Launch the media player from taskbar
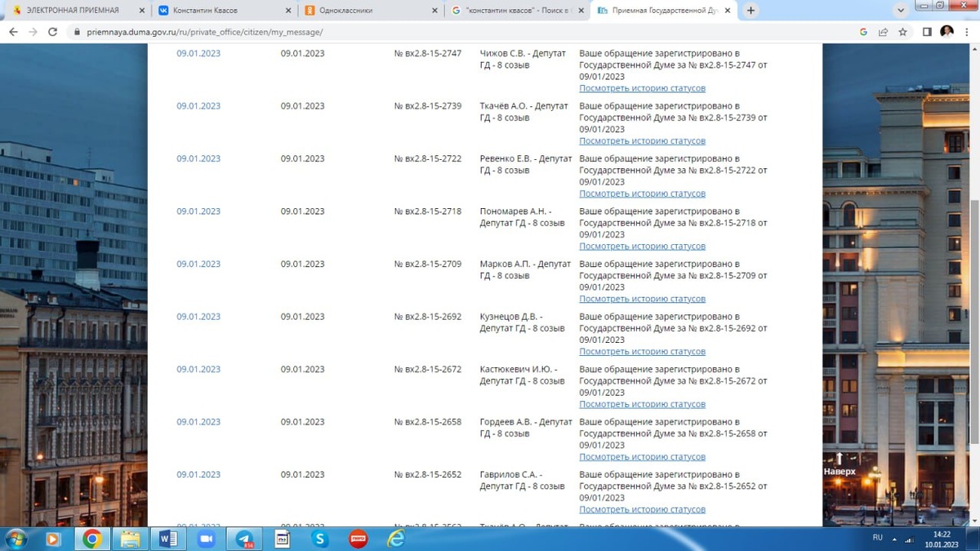Screen dimensions: 980x551 pyautogui.click(x=53, y=539)
